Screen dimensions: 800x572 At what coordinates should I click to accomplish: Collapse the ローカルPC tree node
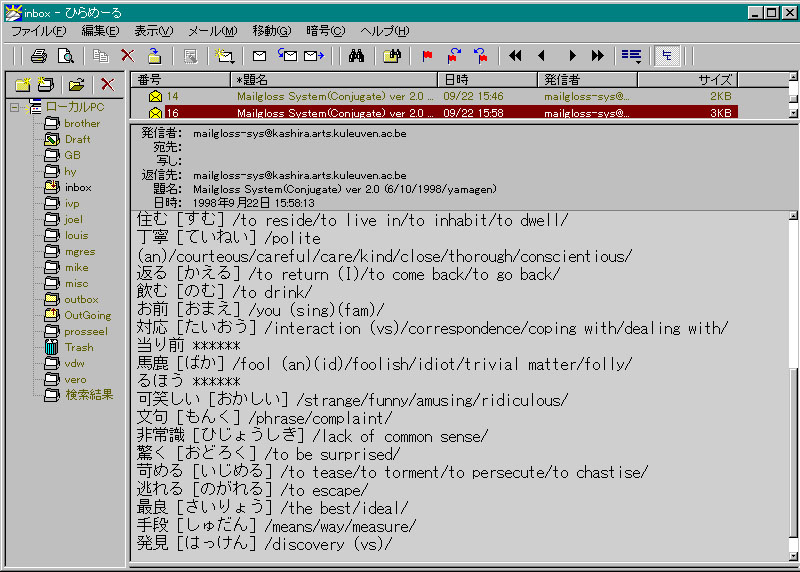pyautogui.click(x=15, y=107)
